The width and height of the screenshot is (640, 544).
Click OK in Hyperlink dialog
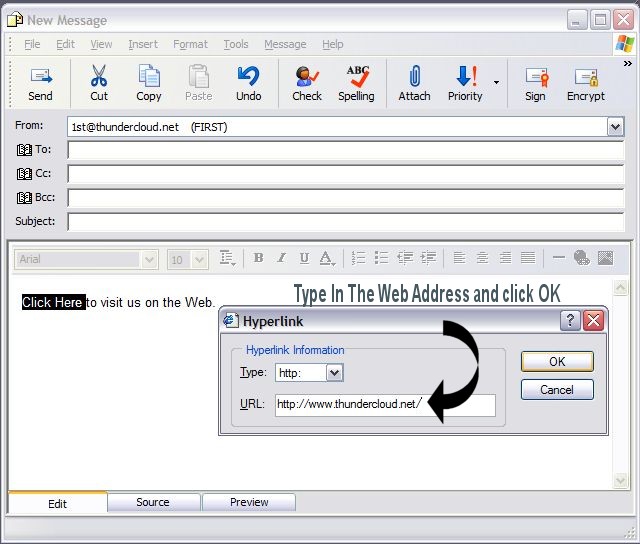[557, 362]
